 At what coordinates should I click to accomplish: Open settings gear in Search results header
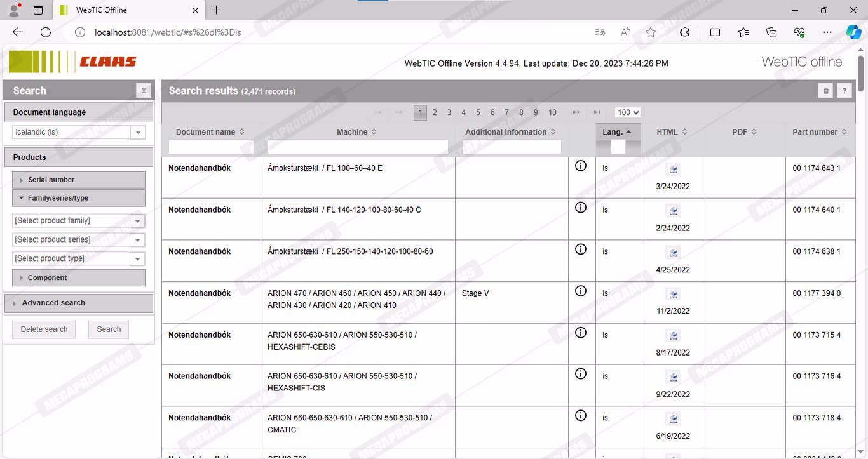point(825,91)
